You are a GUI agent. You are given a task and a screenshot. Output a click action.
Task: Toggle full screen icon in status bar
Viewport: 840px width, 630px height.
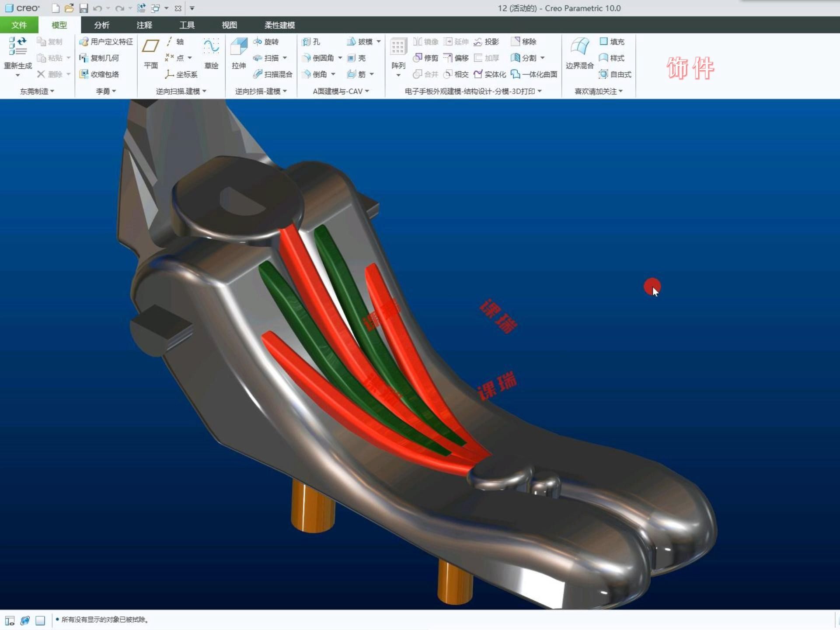coord(40,620)
